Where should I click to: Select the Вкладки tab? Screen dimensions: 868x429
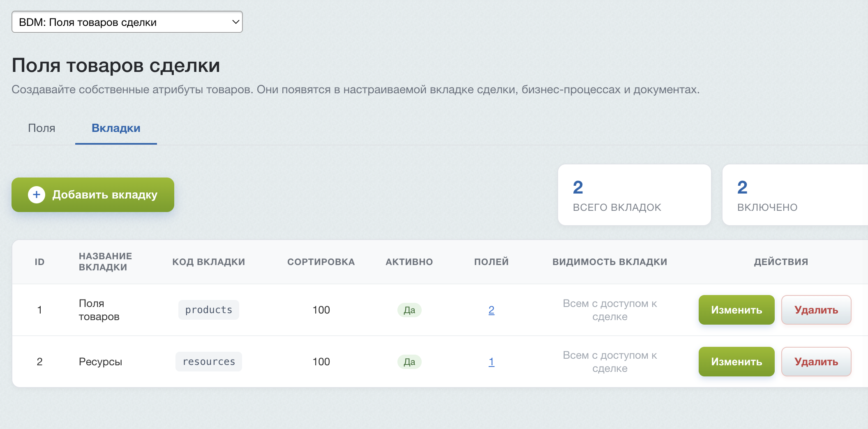(x=116, y=128)
